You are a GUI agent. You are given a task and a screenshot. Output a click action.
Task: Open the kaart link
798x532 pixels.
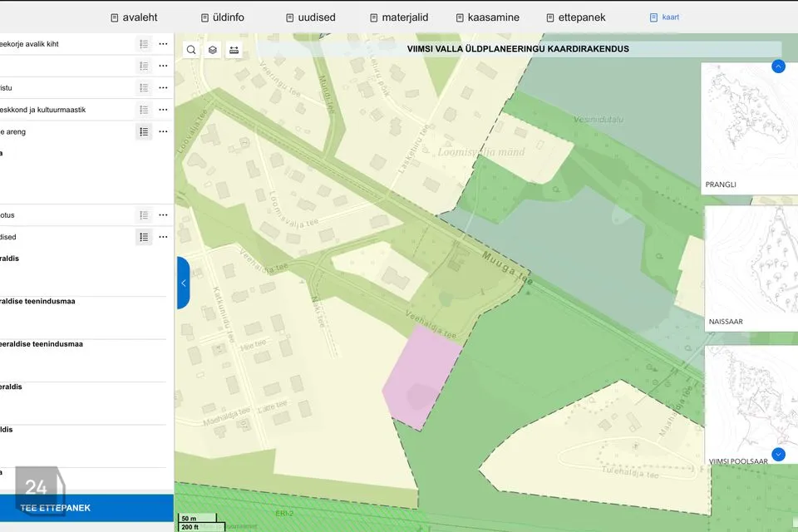point(664,17)
